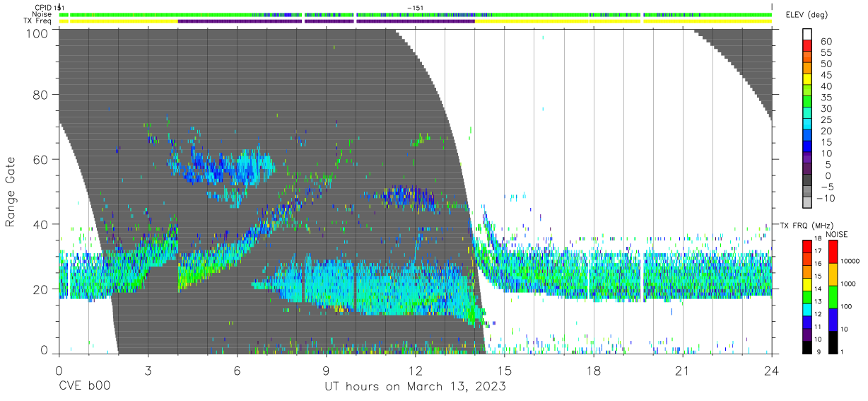
Task: Select the x-axis tick label '24'
Action: click(x=771, y=371)
